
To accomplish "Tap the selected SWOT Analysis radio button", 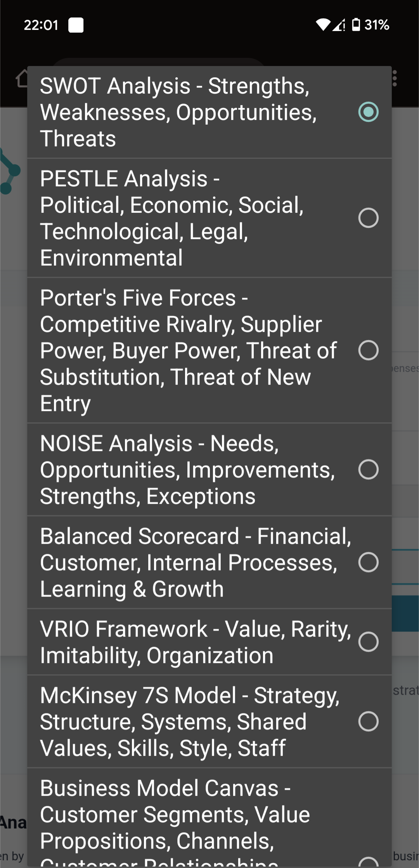I will pos(369,111).
